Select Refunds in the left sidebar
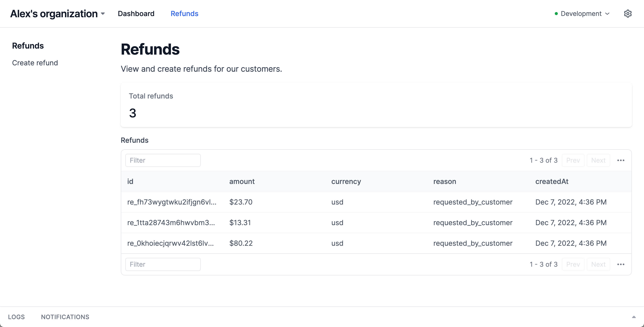 tap(28, 46)
